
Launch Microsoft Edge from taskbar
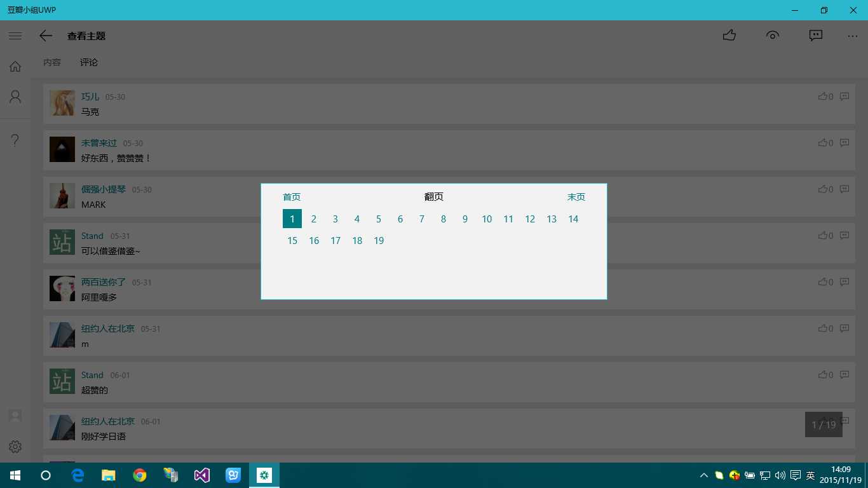point(78,475)
